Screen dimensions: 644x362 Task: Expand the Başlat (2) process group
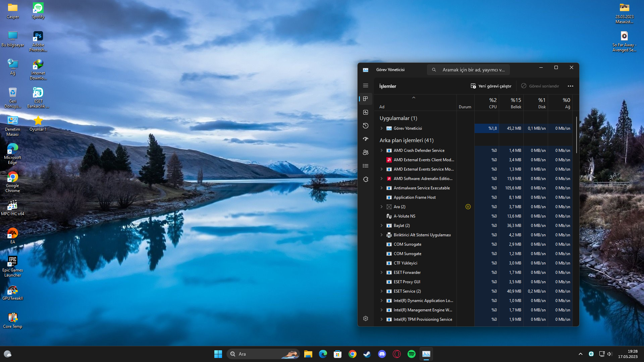coord(381,226)
